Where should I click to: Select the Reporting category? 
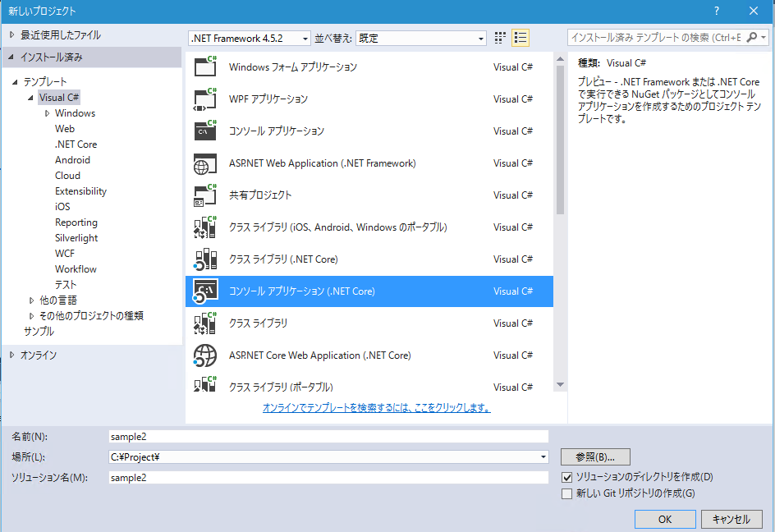tap(76, 222)
